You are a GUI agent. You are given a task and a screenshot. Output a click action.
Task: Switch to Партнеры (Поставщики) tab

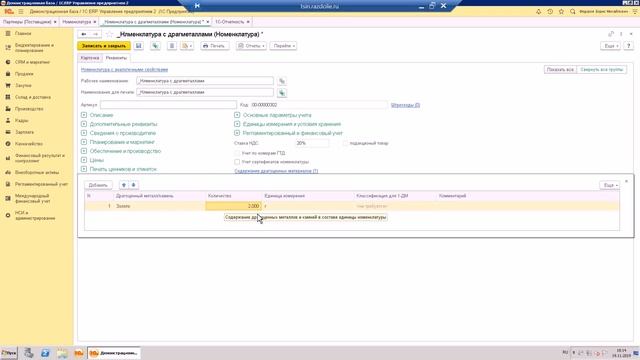[x=27, y=22]
